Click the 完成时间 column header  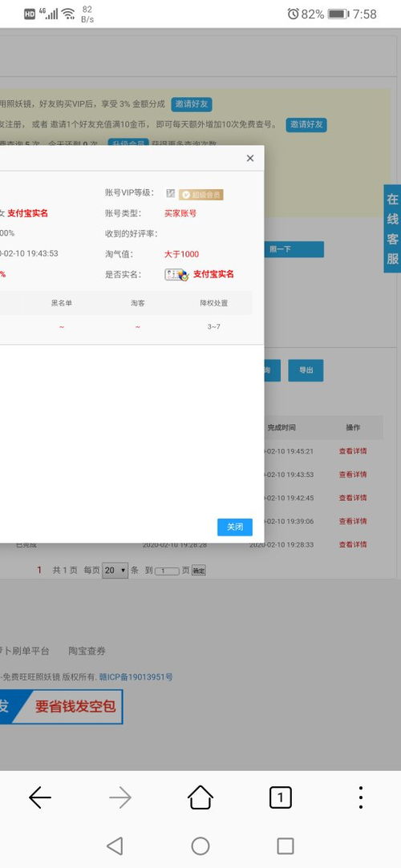point(282,428)
